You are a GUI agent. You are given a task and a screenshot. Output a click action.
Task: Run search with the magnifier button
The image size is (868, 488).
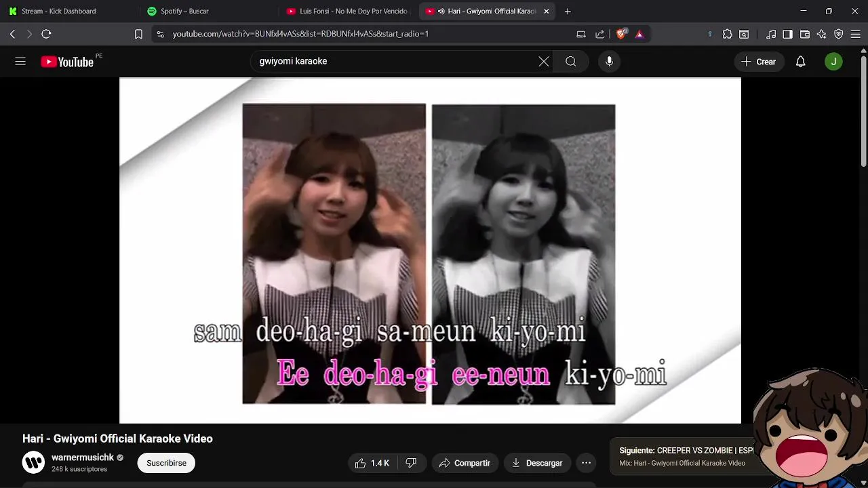coord(571,62)
